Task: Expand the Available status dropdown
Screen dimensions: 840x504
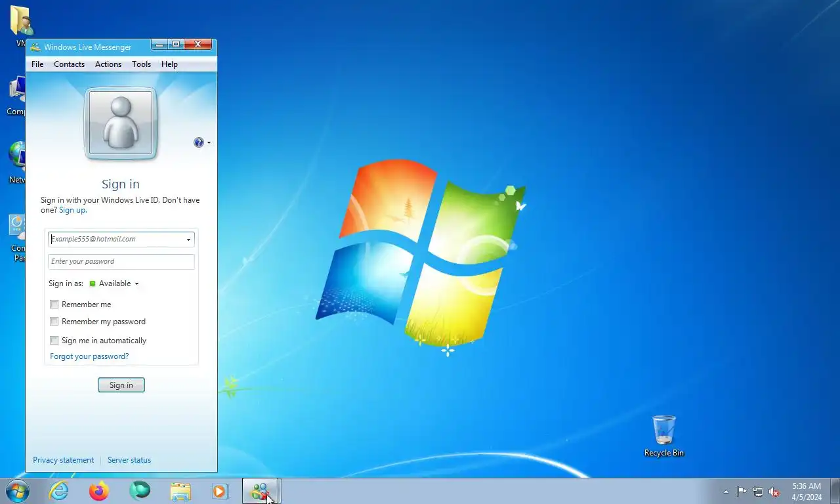Action: pyautogui.click(x=114, y=283)
